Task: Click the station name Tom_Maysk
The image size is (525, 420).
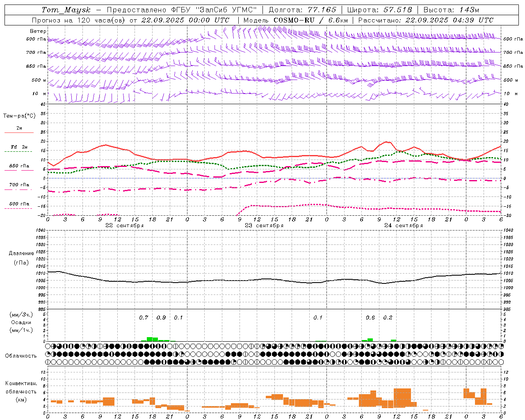Action: pos(66,10)
